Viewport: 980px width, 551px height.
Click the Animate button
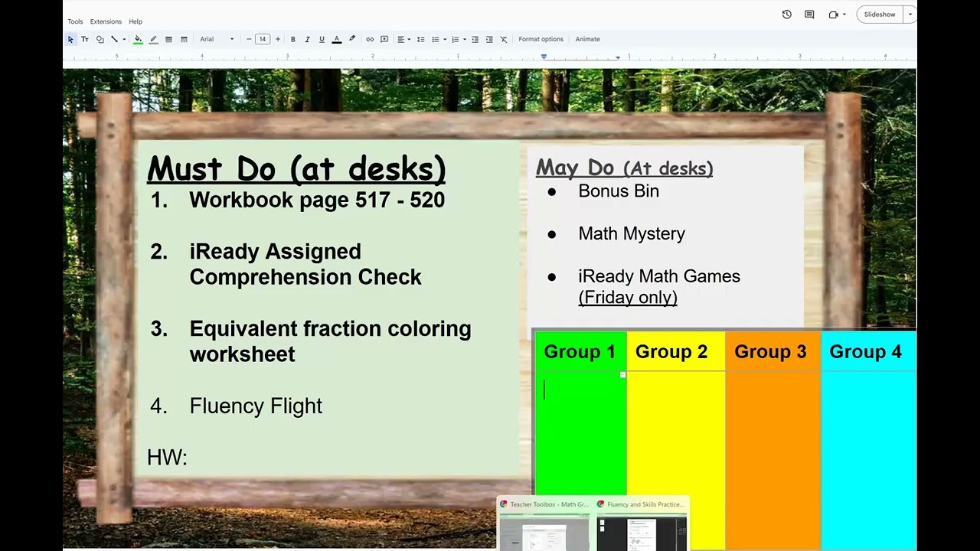pyautogui.click(x=587, y=39)
